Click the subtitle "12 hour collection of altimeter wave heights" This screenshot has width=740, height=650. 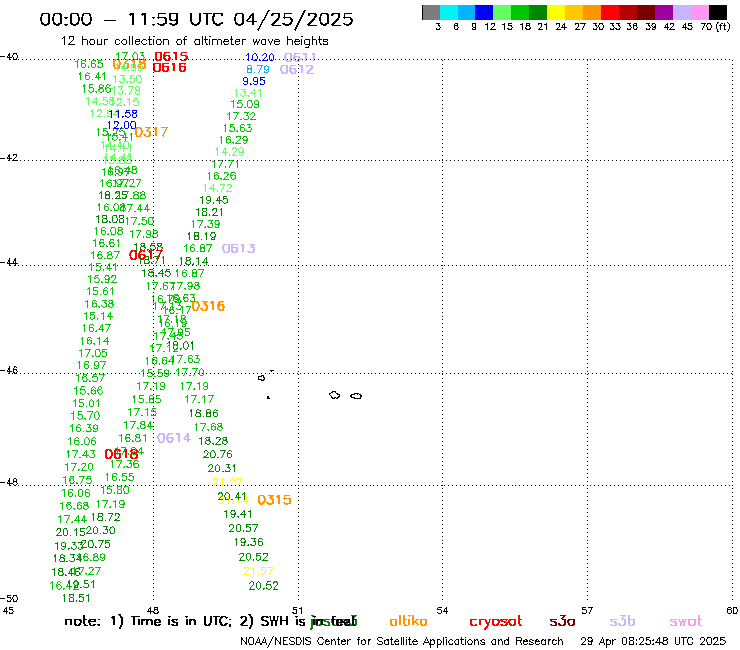194,41
